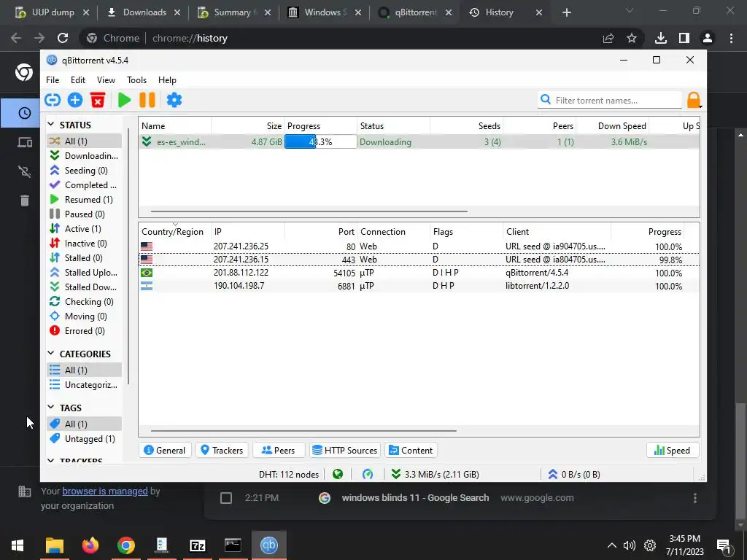
Task: Collapse the TAGS section
Action: tap(51, 407)
